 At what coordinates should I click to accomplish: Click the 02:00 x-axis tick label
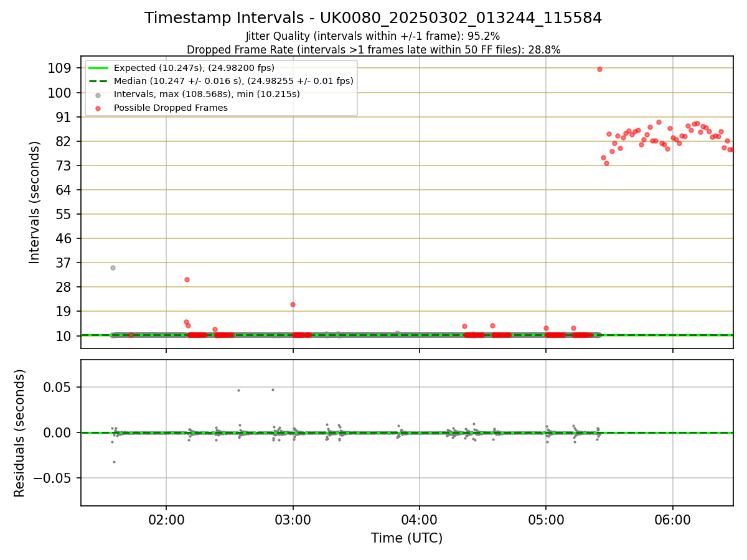[166, 520]
